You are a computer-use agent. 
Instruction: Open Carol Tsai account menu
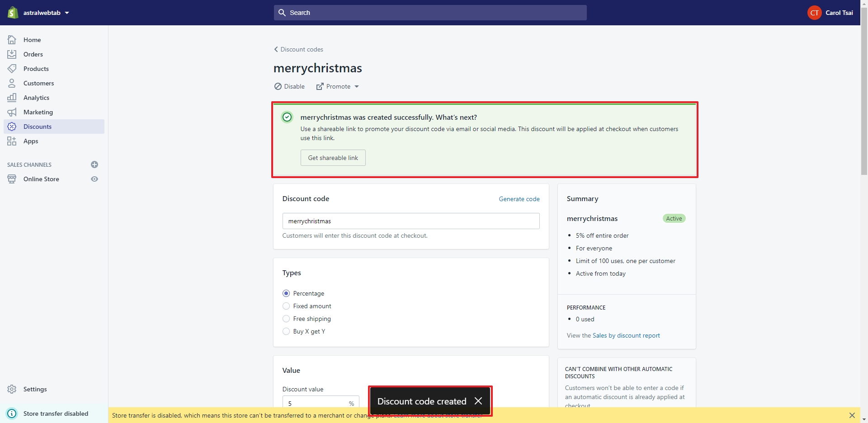pyautogui.click(x=830, y=13)
